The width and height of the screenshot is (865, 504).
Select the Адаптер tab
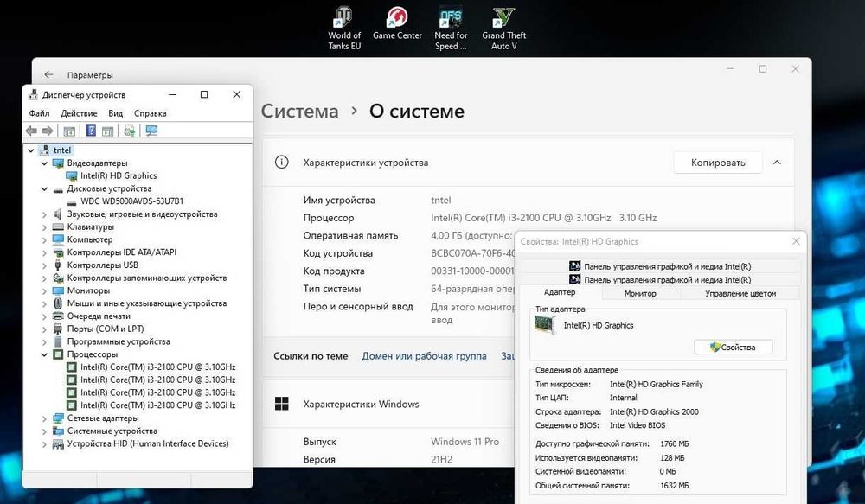click(560, 292)
